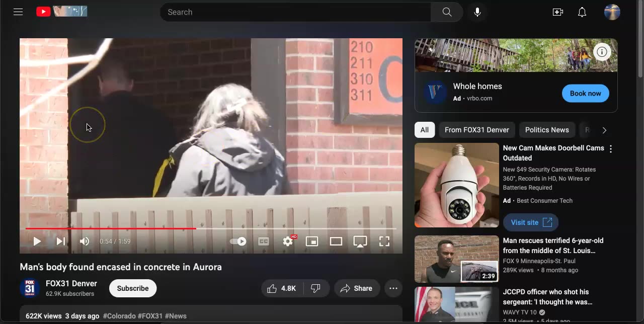This screenshot has width=644, height=324.
Task: Open the hamburger guide menu
Action: (x=18, y=12)
